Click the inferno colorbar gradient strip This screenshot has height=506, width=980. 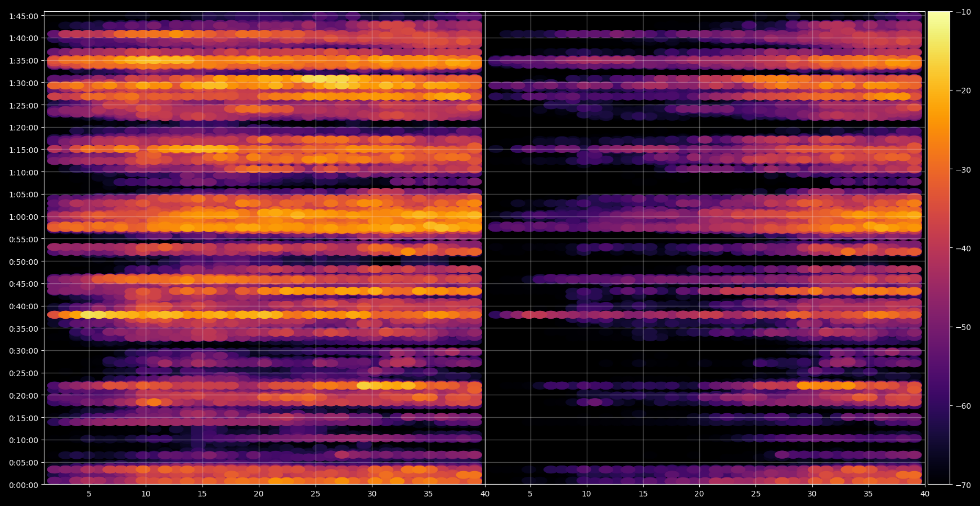(938, 248)
